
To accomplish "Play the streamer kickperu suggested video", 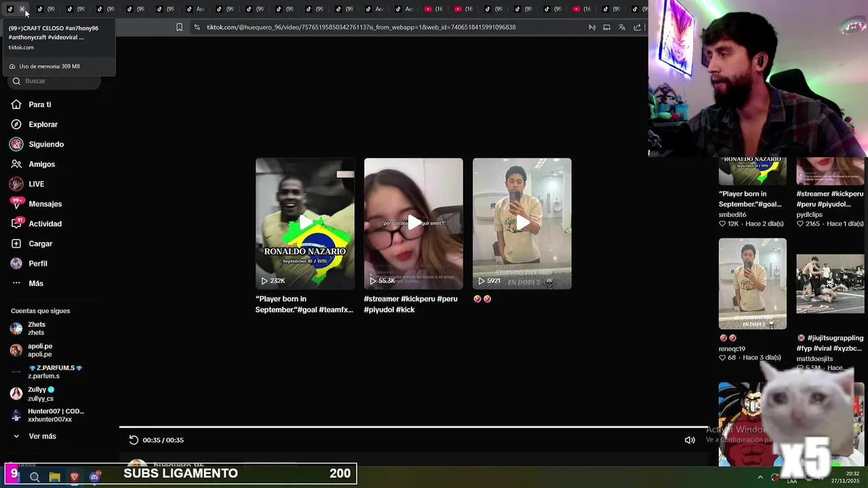I will (x=414, y=223).
